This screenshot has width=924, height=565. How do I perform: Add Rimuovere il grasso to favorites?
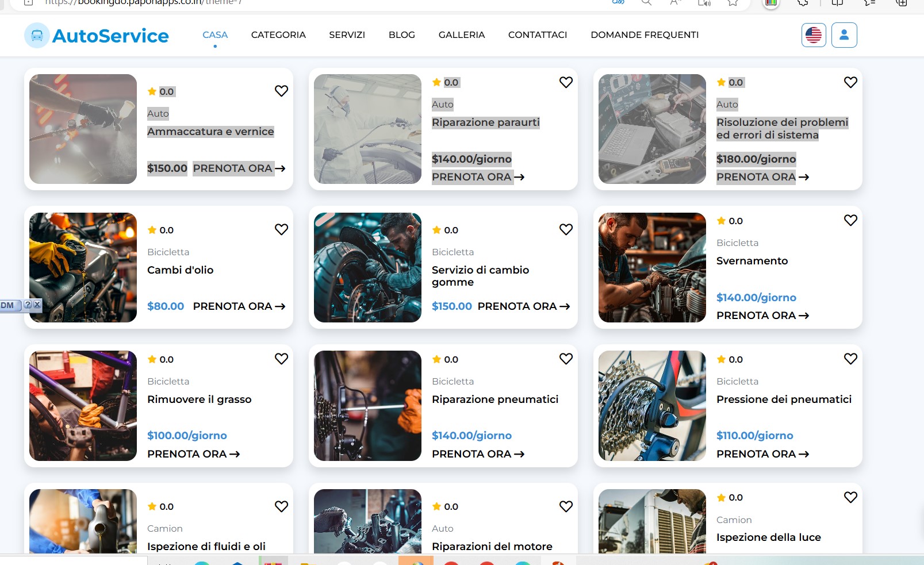click(281, 359)
